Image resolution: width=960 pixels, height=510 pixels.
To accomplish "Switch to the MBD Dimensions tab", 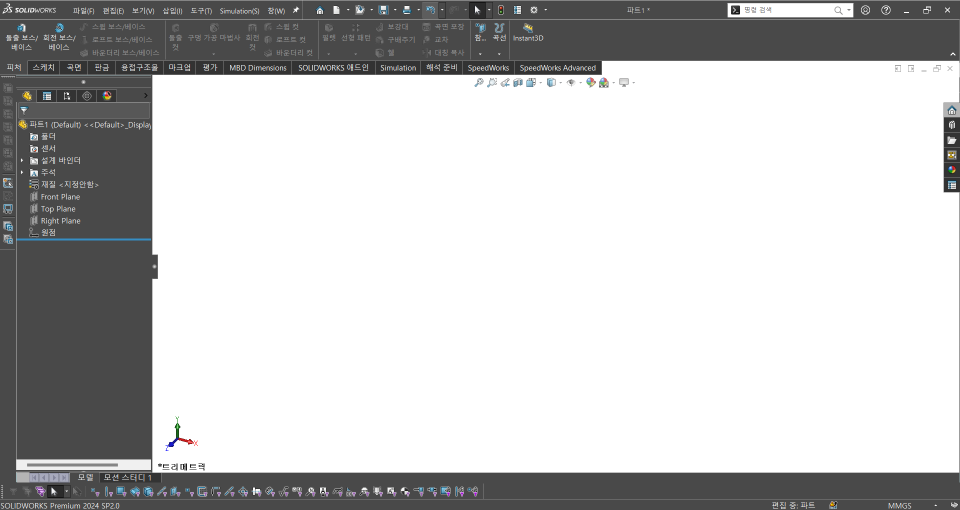I will click(258, 67).
